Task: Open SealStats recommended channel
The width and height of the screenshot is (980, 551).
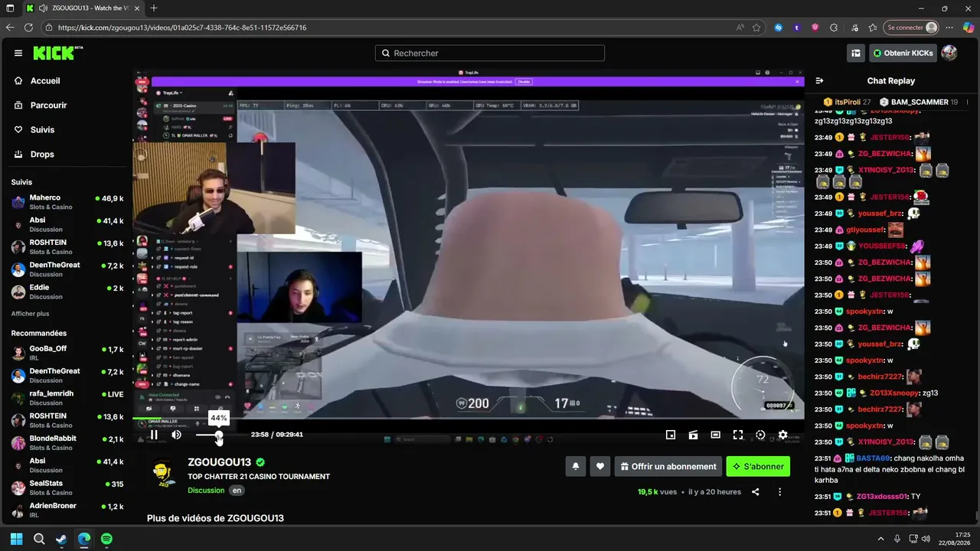Action: click(x=67, y=487)
